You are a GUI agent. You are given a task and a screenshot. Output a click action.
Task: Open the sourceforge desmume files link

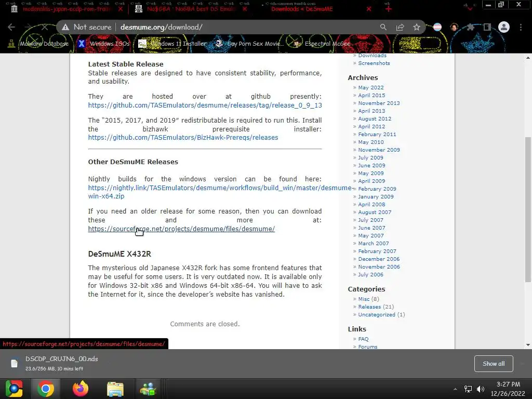[x=181, y=229]
